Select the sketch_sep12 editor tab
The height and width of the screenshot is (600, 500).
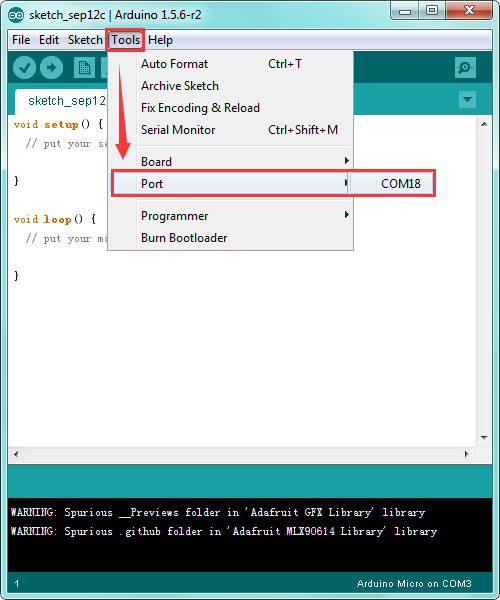(61, 101)
